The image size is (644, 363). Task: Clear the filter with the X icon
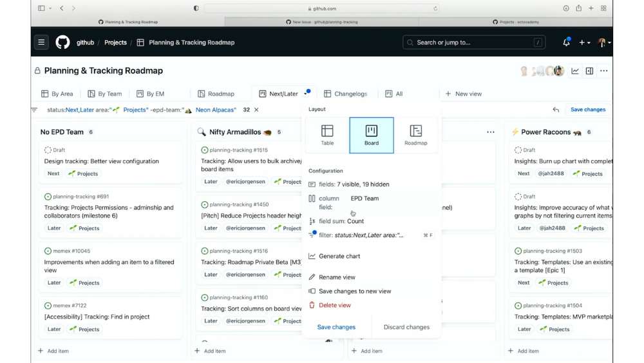coord(256,110)
